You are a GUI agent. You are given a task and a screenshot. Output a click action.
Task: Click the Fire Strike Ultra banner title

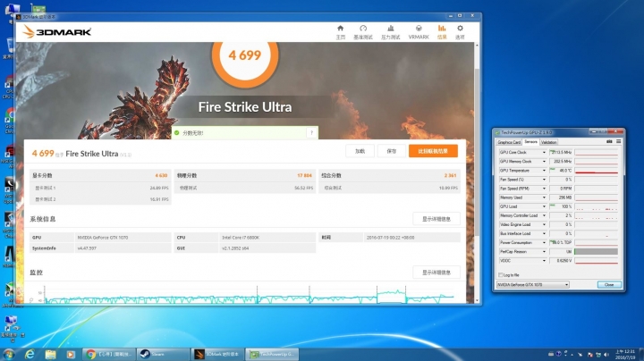pyautogui.click(x=245, y=106)
